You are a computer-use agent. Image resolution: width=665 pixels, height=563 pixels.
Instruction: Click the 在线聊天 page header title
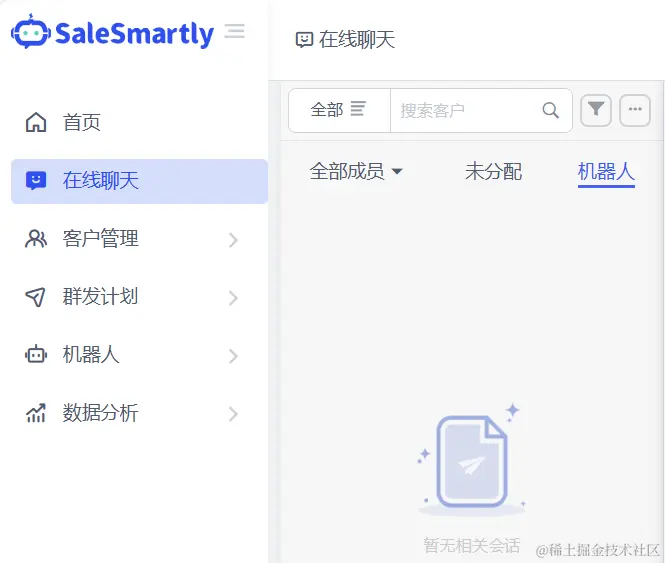click(x=357, y=40)
